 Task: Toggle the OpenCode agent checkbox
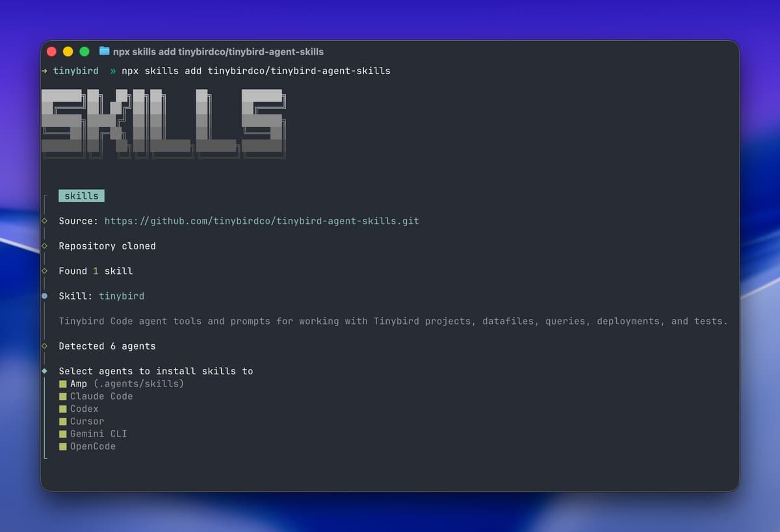coord(63,447)
